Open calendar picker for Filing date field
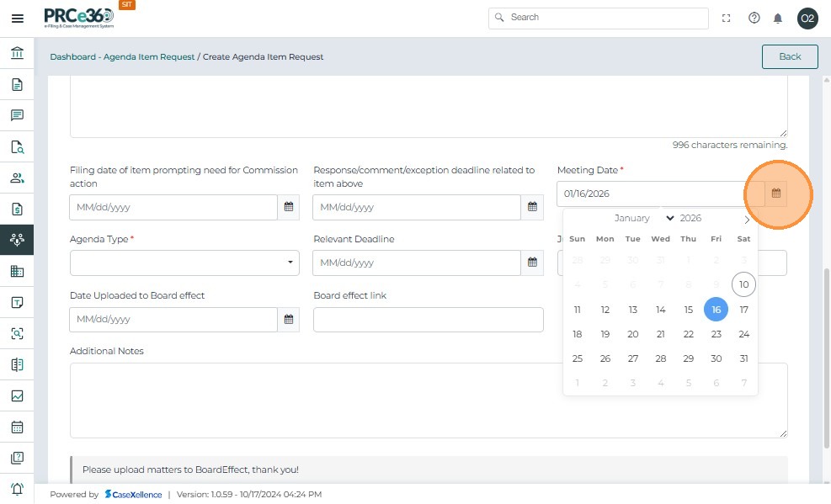Viewport: 831px width, 504px height. (288, 207)
